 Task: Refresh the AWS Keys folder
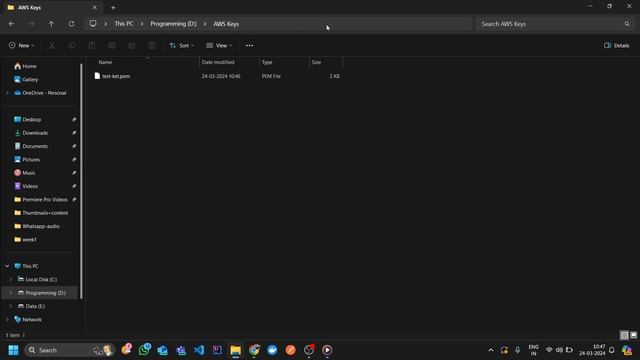tap(71, 24)
